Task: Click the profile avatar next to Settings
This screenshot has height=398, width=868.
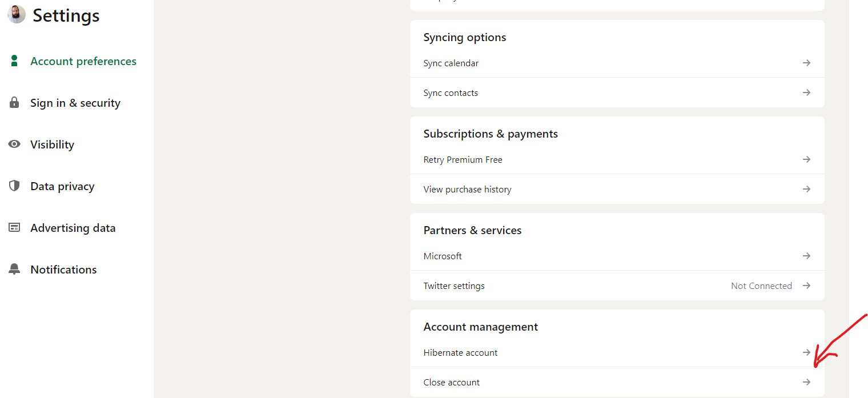Action: 16,14
